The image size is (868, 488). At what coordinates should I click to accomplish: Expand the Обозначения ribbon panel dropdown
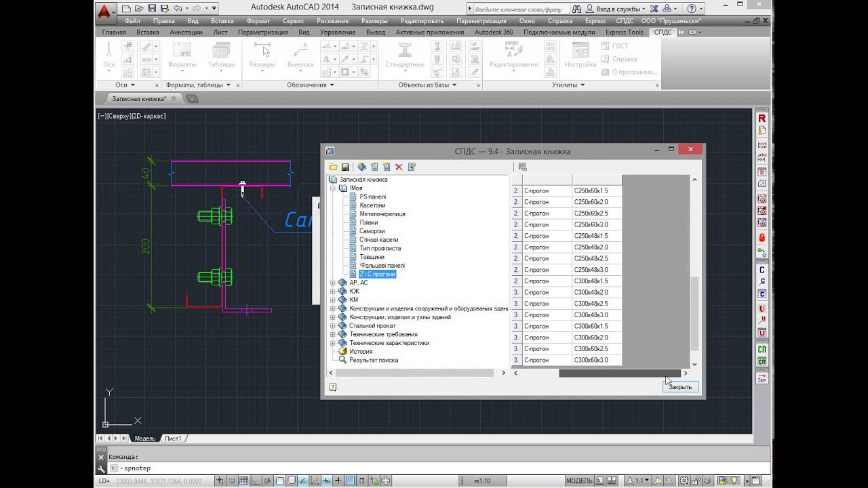pos(332,85)
